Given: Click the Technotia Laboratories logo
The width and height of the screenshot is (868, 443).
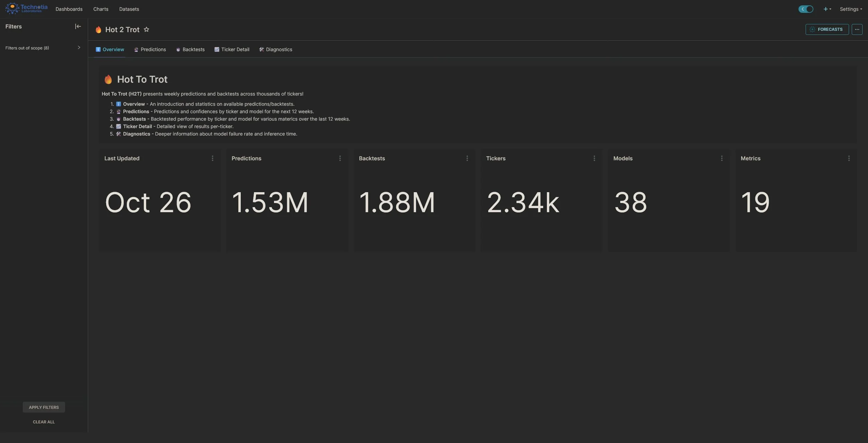Looking at the screenshot, I should (26, 8).
